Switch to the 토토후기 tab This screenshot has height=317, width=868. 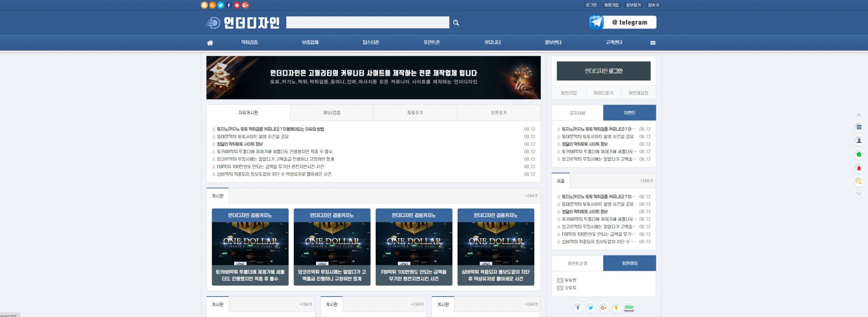[415, 113]
